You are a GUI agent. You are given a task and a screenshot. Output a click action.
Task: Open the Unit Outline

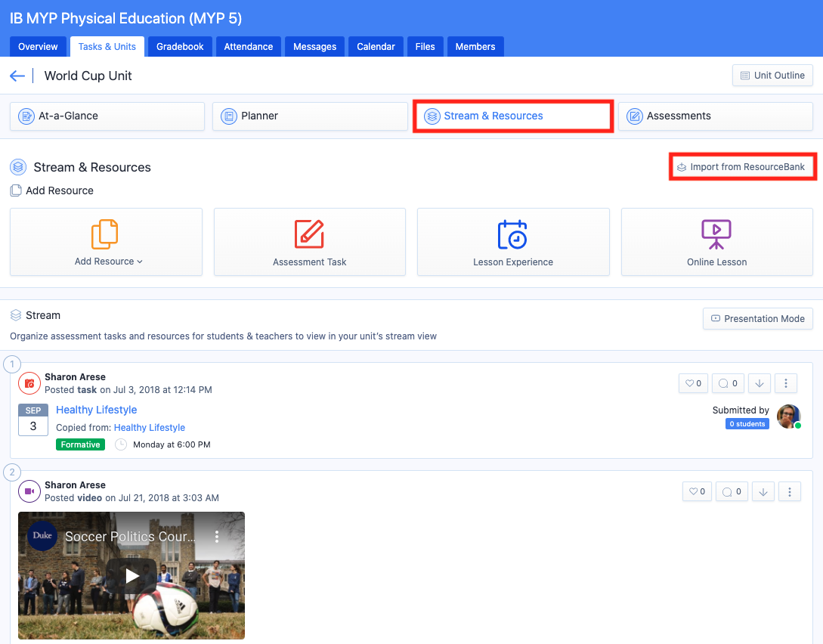point(772,76)
